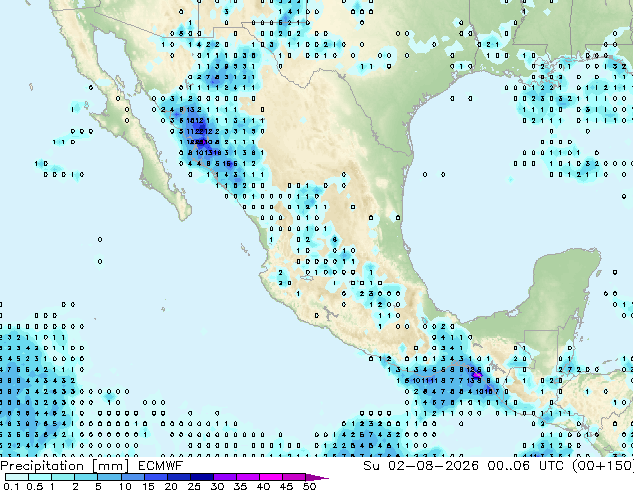Click the '[mm]' unit label
The width and height of the screenshot is (634, 490).
coord(111,466)
